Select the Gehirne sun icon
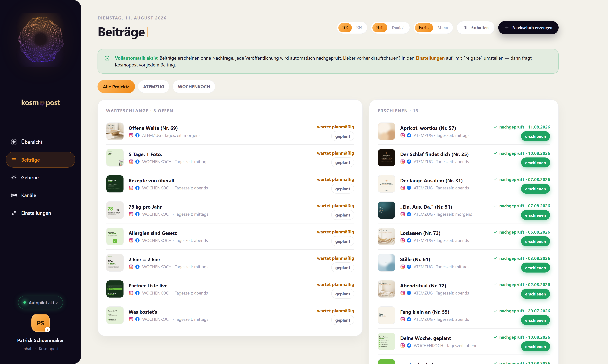Viewport: 608px width, 364px height. (14, 177)
